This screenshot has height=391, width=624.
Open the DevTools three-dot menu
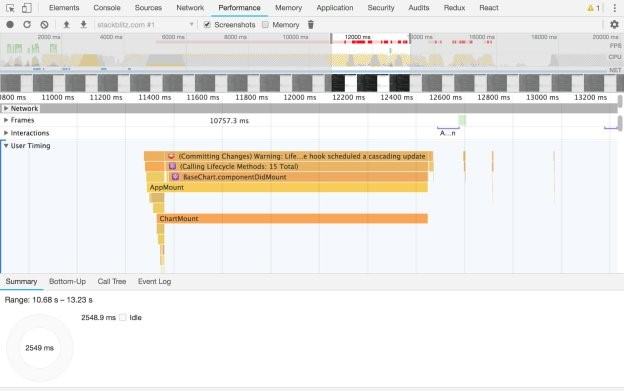click(x=614, y=8)
